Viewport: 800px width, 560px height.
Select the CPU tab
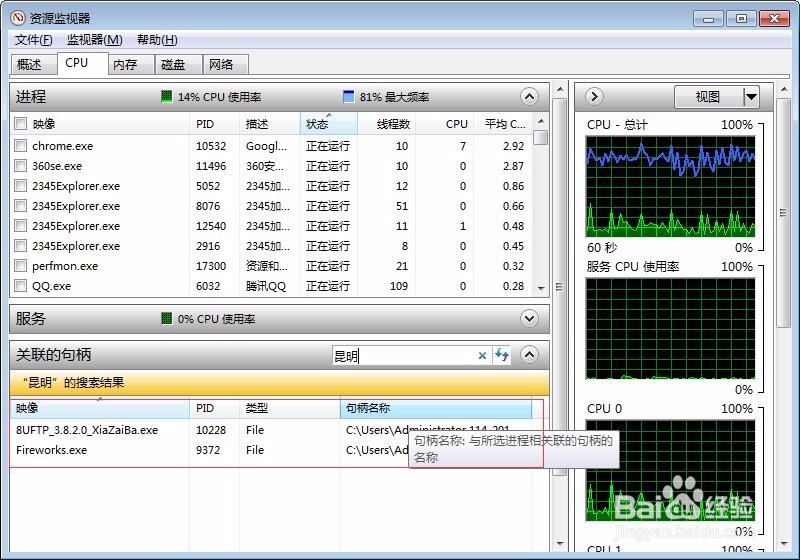click(x=83, y=63)
